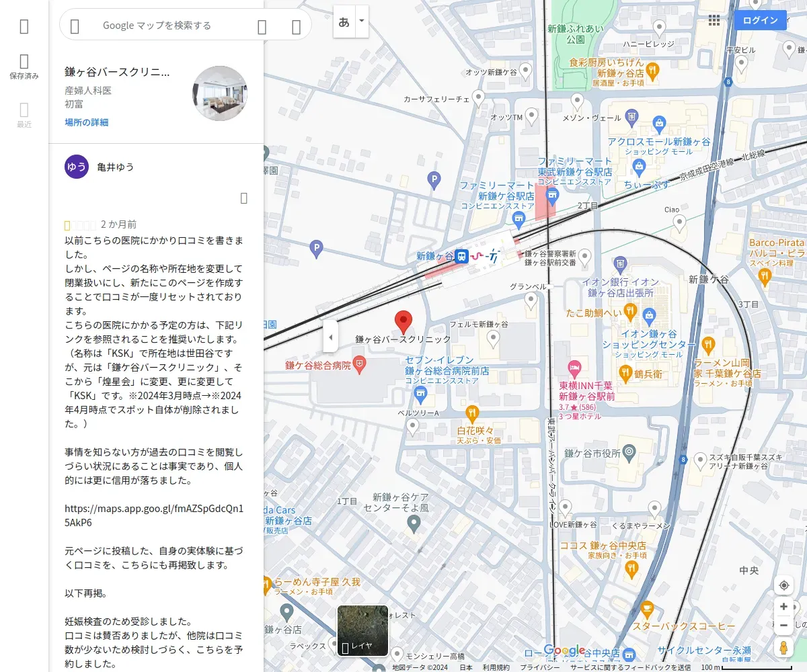Click the 新鎌ヶ谷 station transit icon
This screenshot has height=672, width=807.
(461, 256)
